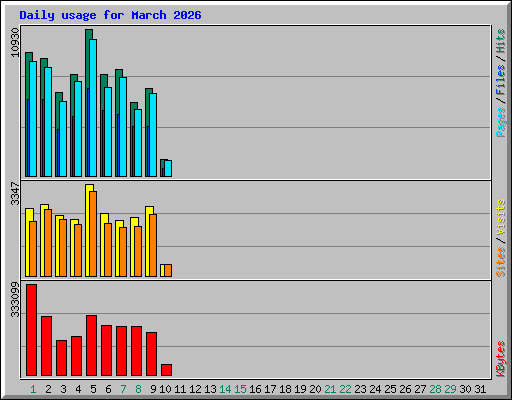Viewport: 512px width, 400px height.
Task: Click day 29 on the x-axis
Action: pyautogui.click(x=450, y=389)
